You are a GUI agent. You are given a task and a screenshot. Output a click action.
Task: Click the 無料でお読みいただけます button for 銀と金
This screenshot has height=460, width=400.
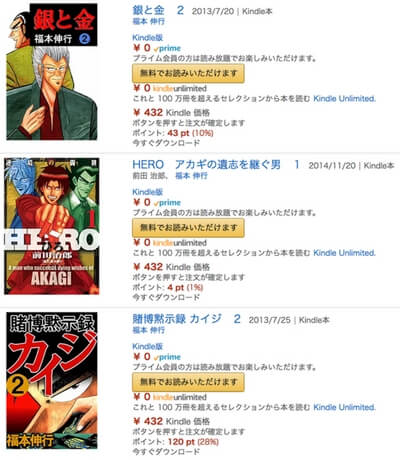[188, 73]
